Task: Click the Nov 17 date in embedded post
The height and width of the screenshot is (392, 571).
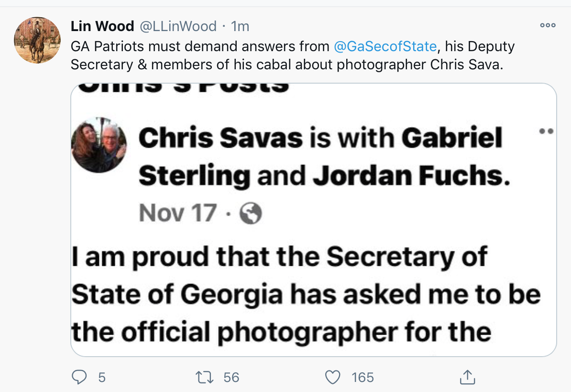Action: (178, 213)
